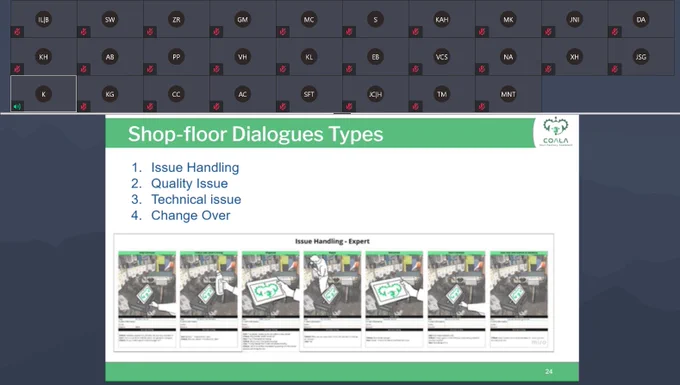This screenshot has width=680, height=385.
Task: Select participant avatar XH
Action: [x=574, y=57]
